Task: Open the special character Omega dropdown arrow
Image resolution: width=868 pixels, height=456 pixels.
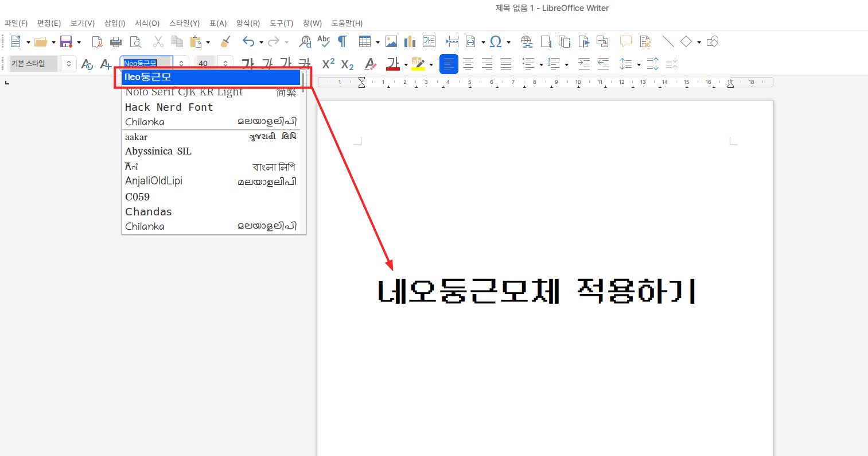Action: 509,42
